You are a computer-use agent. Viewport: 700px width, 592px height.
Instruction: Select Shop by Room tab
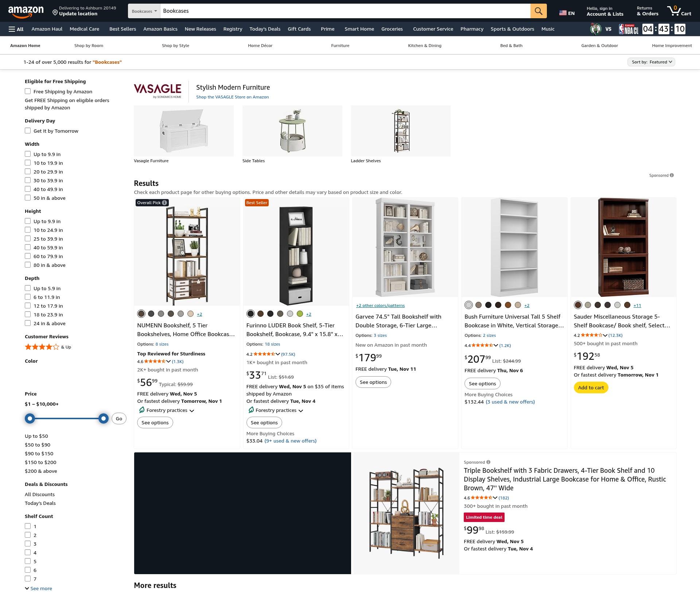[x=89, y=46]
